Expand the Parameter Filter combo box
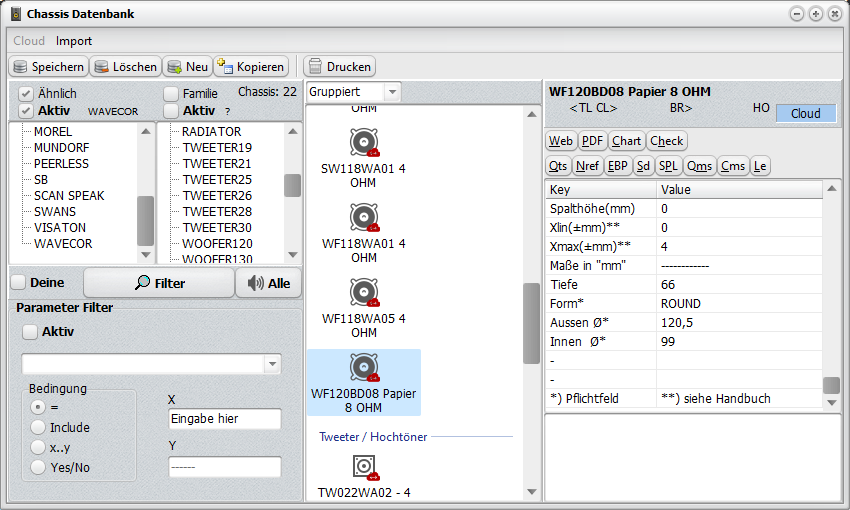 coord(273,363)
